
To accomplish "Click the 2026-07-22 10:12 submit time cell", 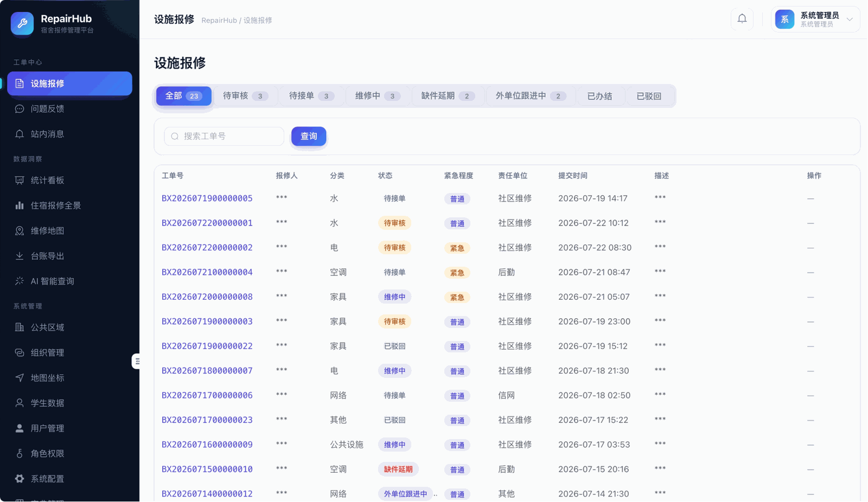I will coord(593,223).
